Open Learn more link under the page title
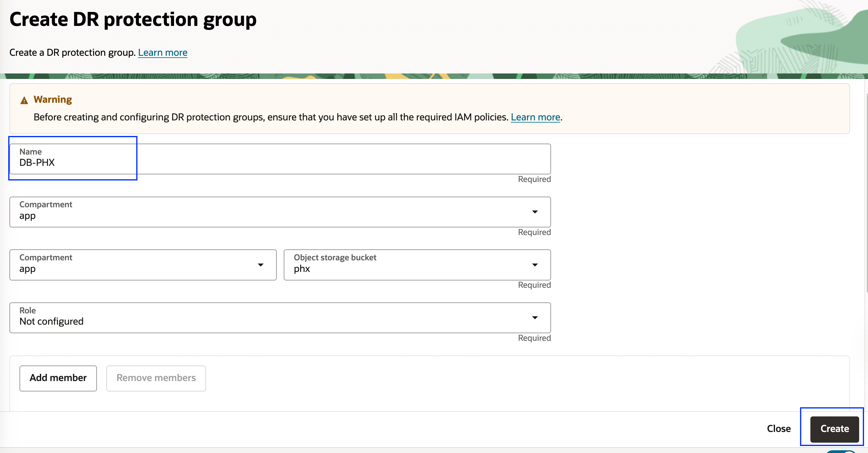Viewport: 868px width, 453px height. coord(162,52)
